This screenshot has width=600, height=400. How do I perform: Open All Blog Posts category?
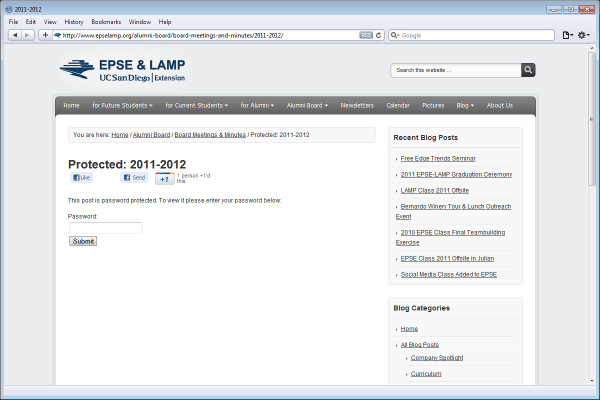[420, 345]
